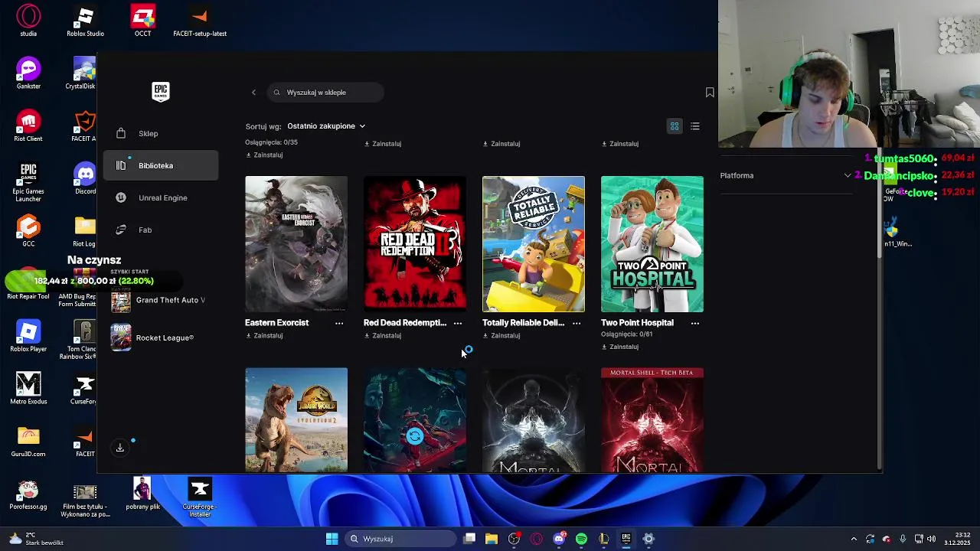Open Spotify from the taskbar
The width and height of the screenshot is (980, 551).
(581, 539)
